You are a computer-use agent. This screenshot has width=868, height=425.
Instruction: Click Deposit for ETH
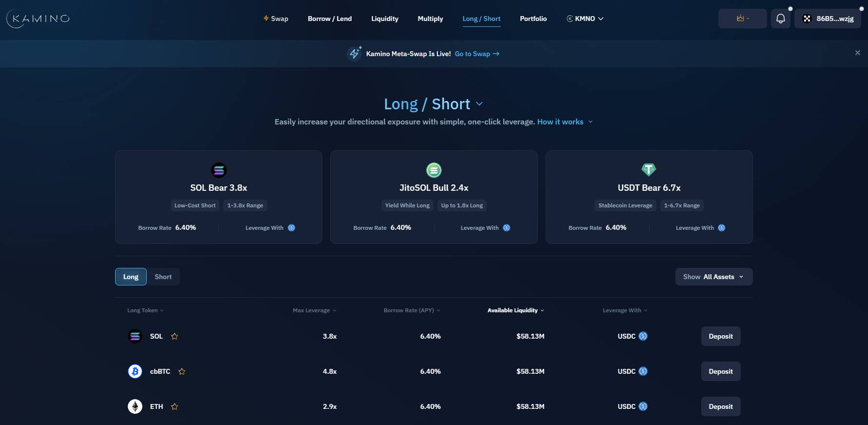[721, 406]
